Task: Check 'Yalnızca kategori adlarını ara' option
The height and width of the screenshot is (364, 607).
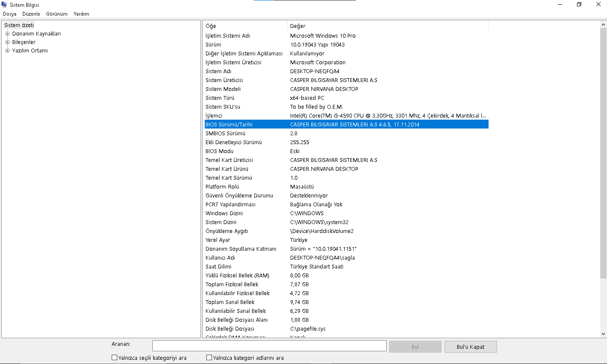Action: point(209,358)
